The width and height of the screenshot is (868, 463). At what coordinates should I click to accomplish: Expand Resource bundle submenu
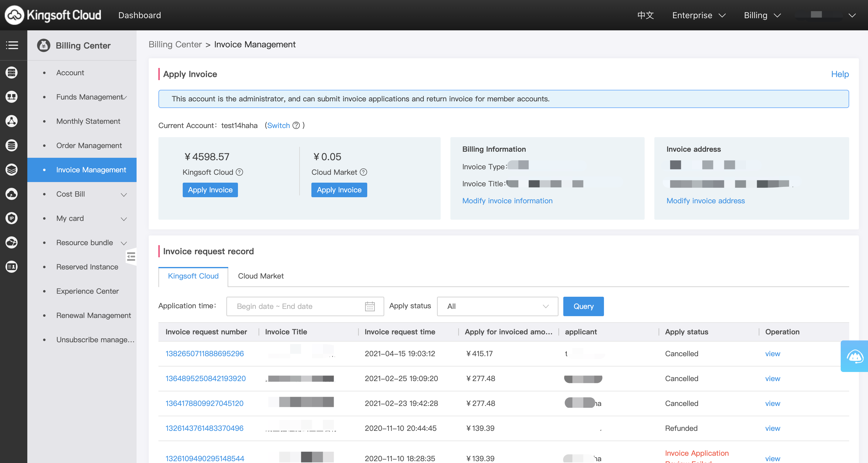click(124, 243)
